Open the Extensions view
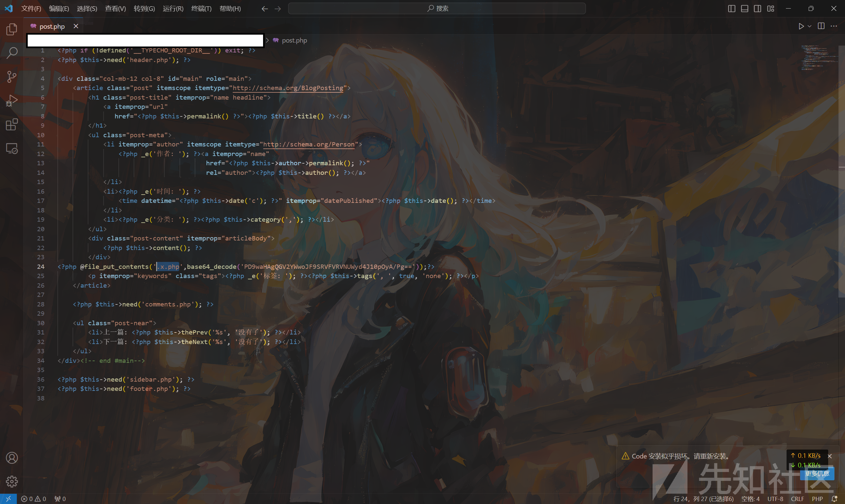The height and width of the screenshot is (504, 845). pos(12,125)
